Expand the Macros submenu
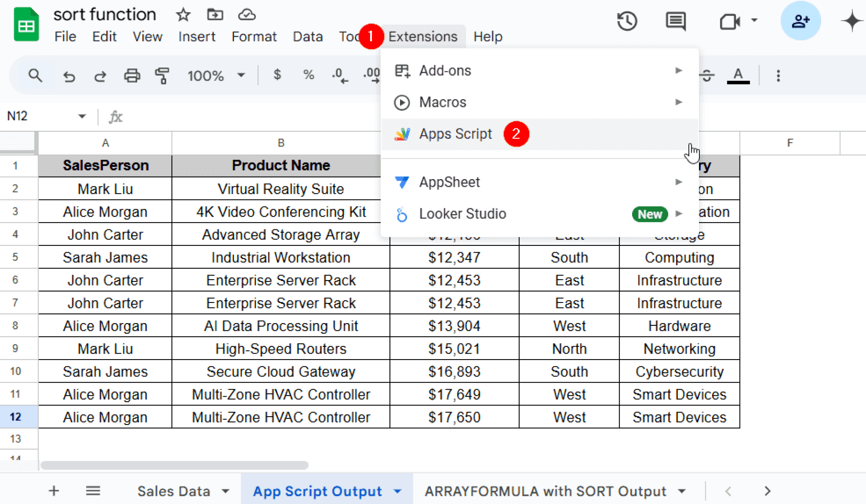The height and width of the screenshot is (504, 866). pyautogui.click(x=443, y=102)
